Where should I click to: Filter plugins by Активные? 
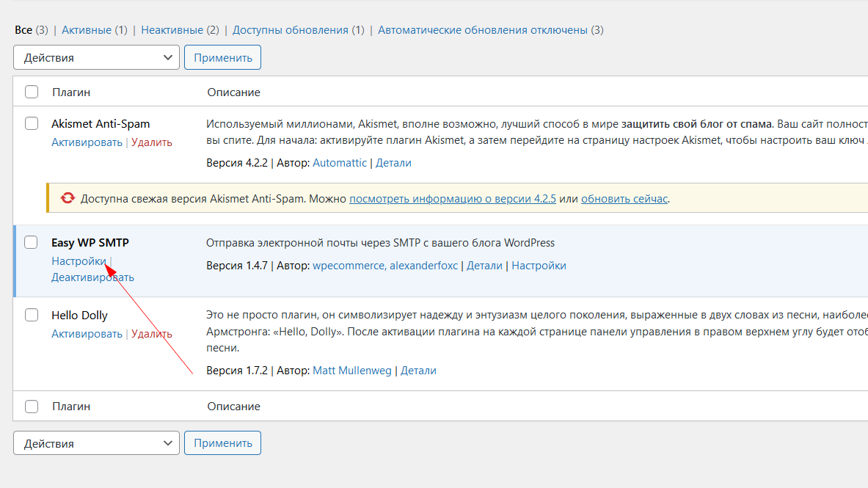(86, 30)
